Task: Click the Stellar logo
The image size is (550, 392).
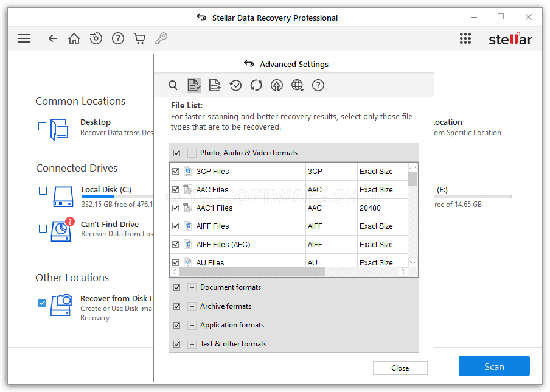Action: [x=510, y=39]
